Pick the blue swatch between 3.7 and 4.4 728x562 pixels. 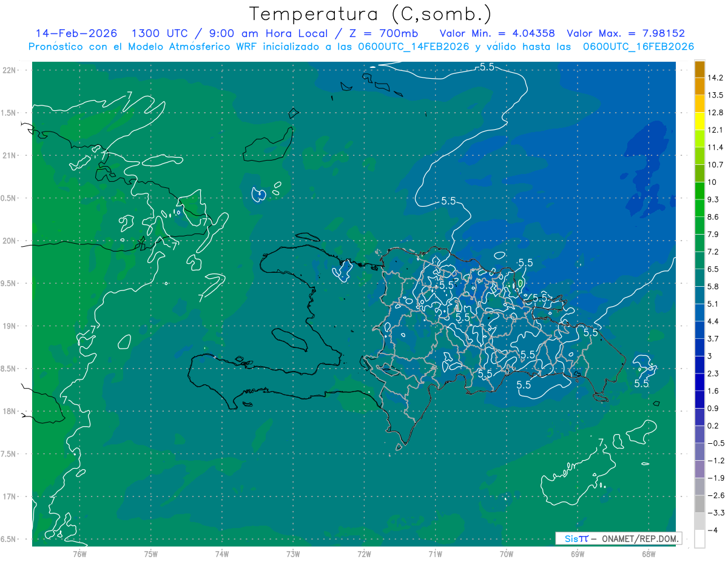[699, 330]
